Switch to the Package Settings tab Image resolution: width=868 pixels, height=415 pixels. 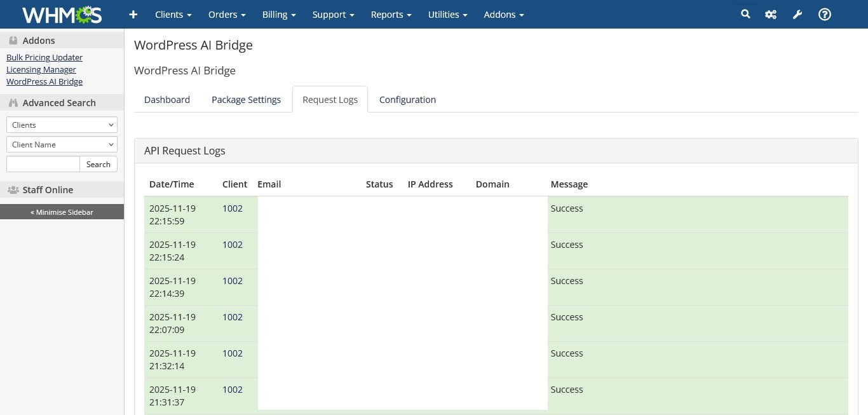246,100
